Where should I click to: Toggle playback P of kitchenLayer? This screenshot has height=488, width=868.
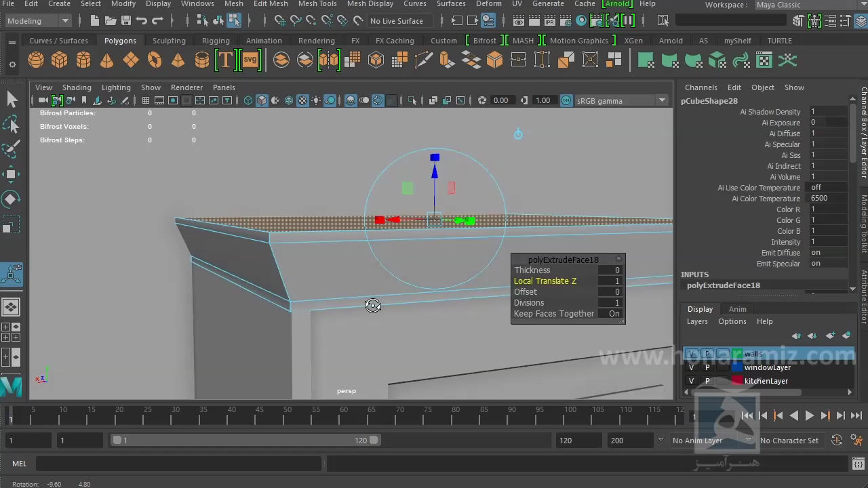pos(707,381)
